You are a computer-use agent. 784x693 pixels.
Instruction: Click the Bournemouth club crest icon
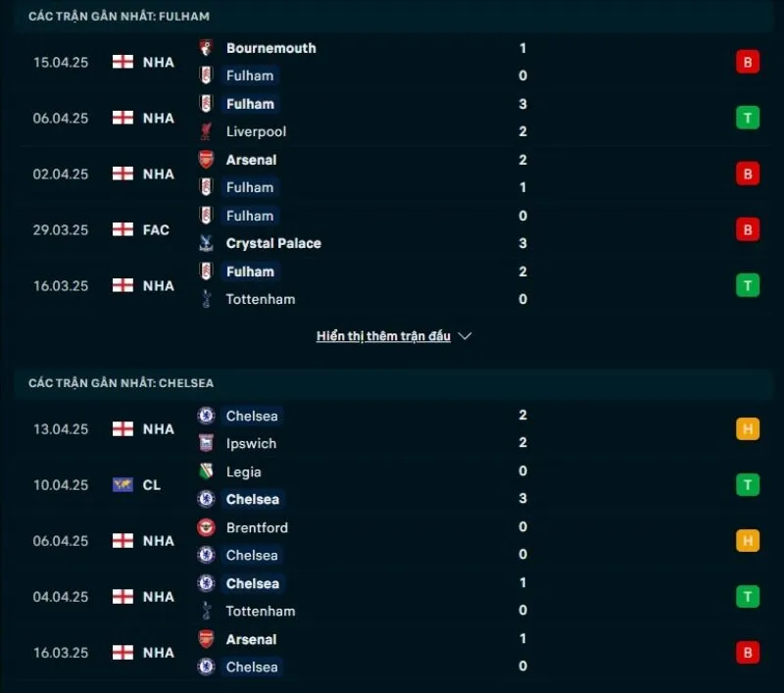[207, 47]
